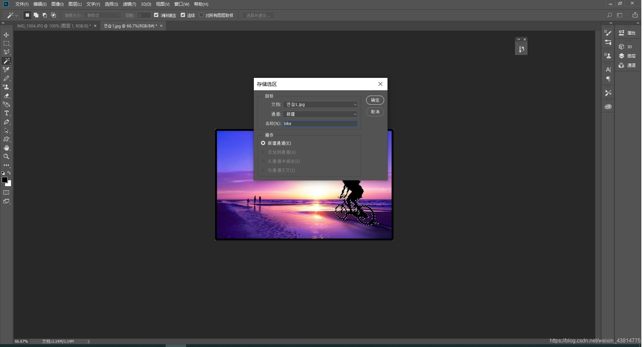Open the 3D panel
The height and width of the screenshot is (347, 644).
pyautogui.click(x=625, y=46)
